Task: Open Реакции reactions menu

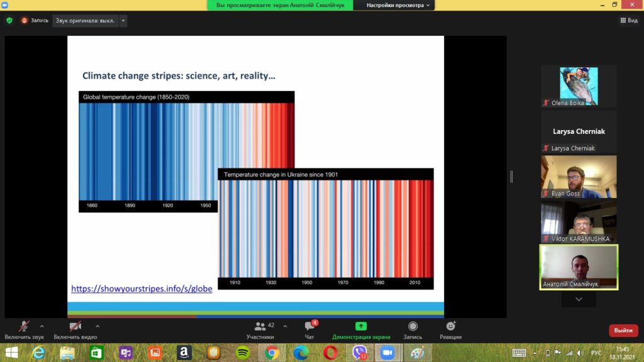Action: coord(450,326)
